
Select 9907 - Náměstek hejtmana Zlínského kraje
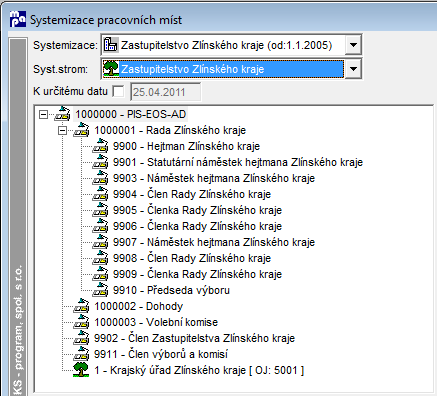point(214,242)
